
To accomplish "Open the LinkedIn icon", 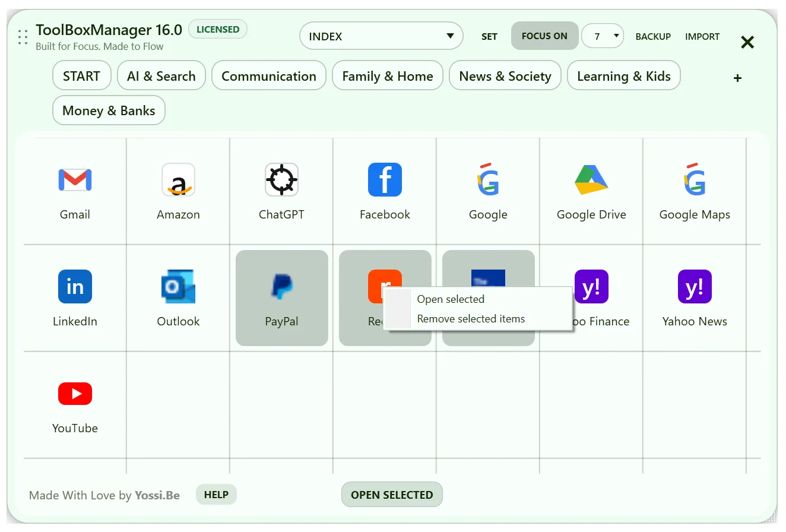I will (75, 286).
